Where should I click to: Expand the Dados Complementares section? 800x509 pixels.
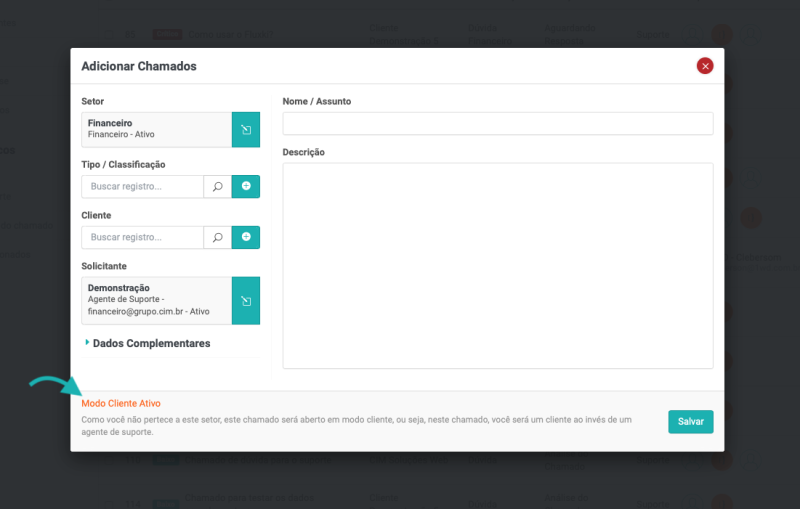pyautogui.click(x=150, y=343)
